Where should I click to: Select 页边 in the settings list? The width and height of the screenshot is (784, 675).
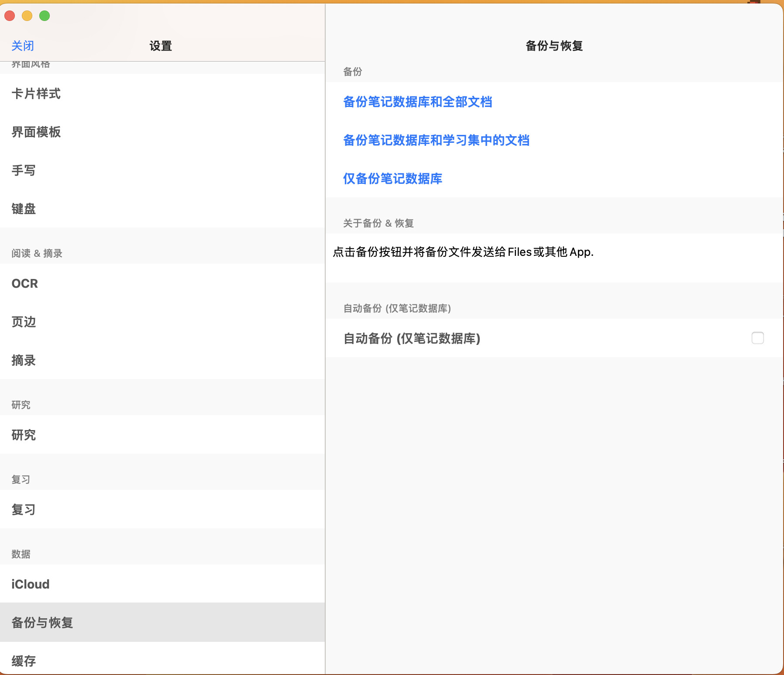tap(162, 322)
